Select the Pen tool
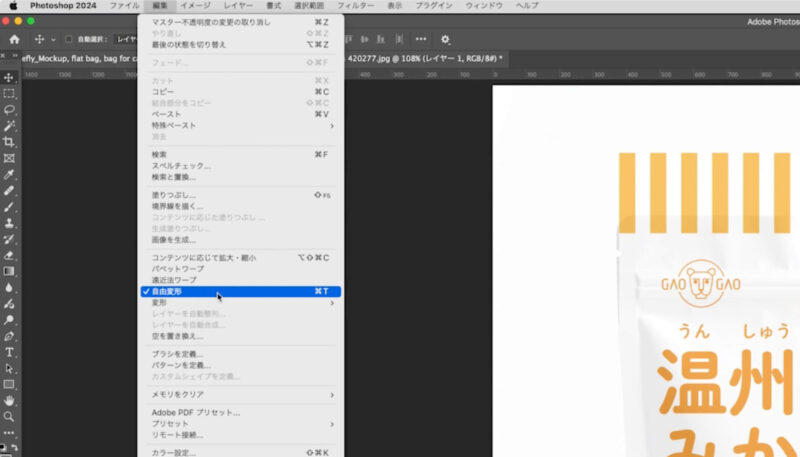800x457 pixels. [9, 336]
